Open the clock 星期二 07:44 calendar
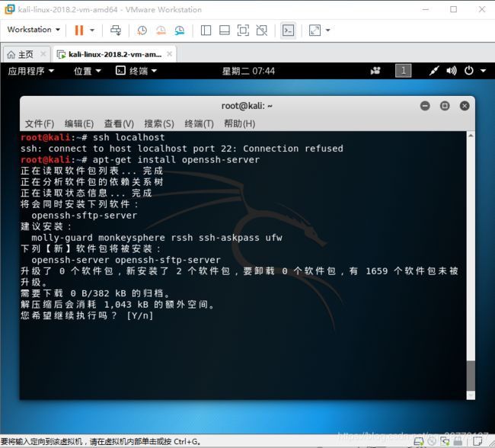 tap(248, 71)
